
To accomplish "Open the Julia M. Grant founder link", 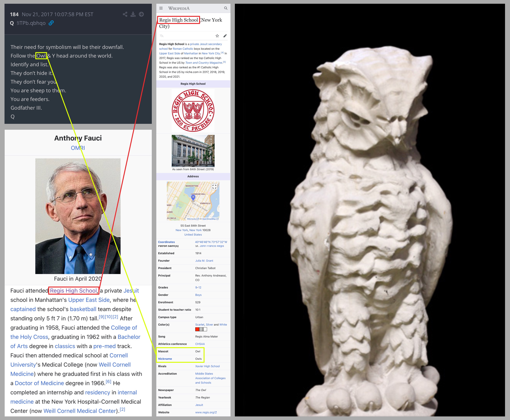I will [x=204, y=261].
